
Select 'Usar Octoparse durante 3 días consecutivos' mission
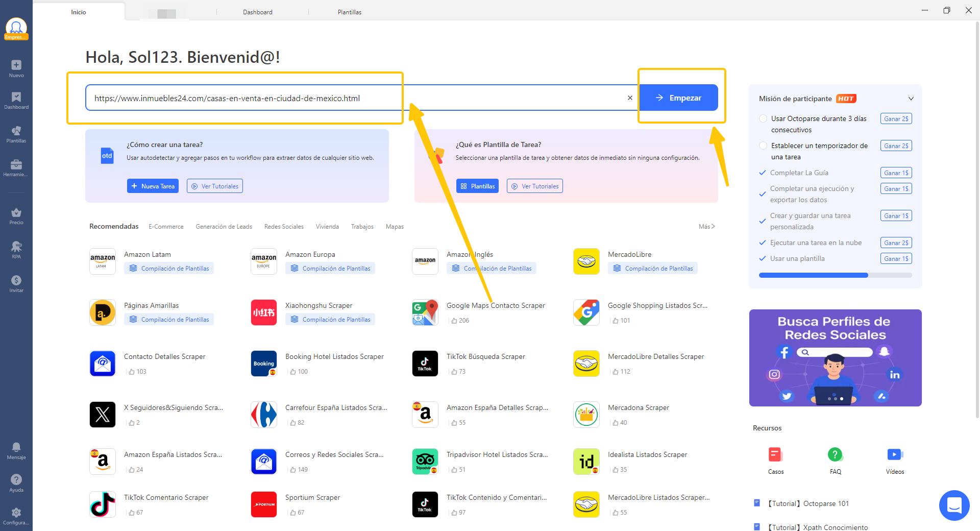(763, 118)
